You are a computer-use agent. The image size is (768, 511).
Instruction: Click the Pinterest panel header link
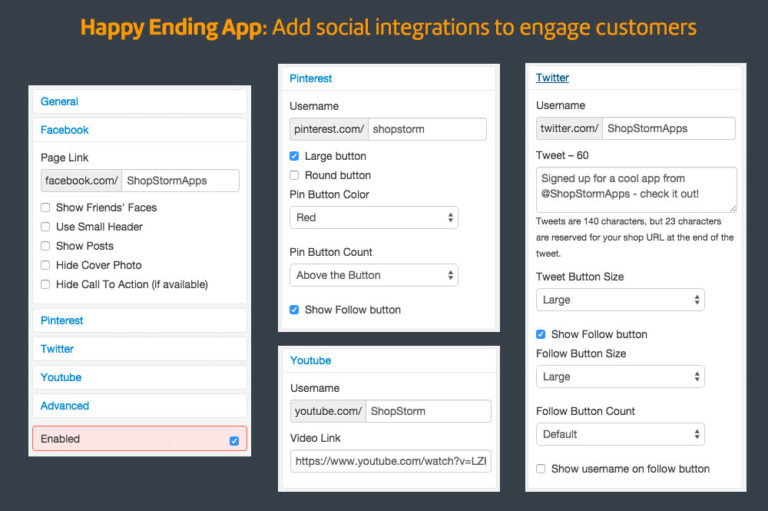[310, 78]
